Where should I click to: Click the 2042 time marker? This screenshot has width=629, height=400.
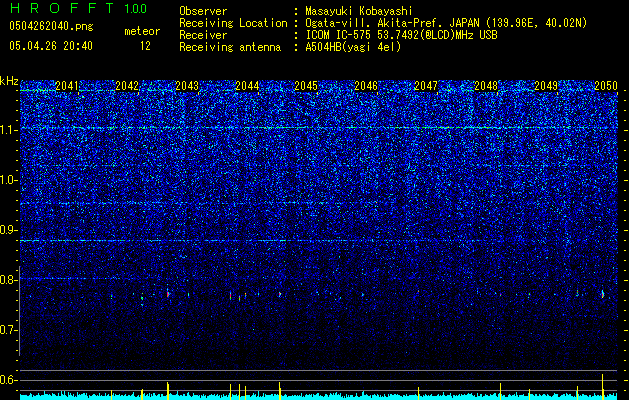[127, 86]
